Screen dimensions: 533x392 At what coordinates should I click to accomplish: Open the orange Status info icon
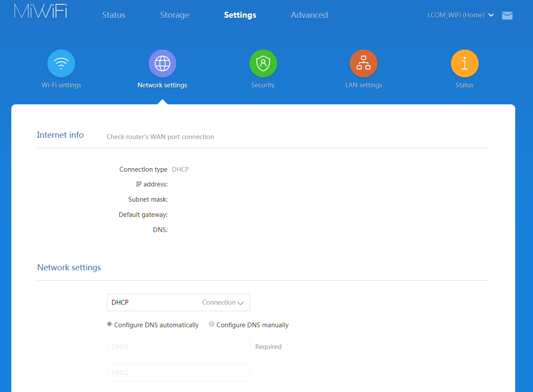click(x=465, y=63)
